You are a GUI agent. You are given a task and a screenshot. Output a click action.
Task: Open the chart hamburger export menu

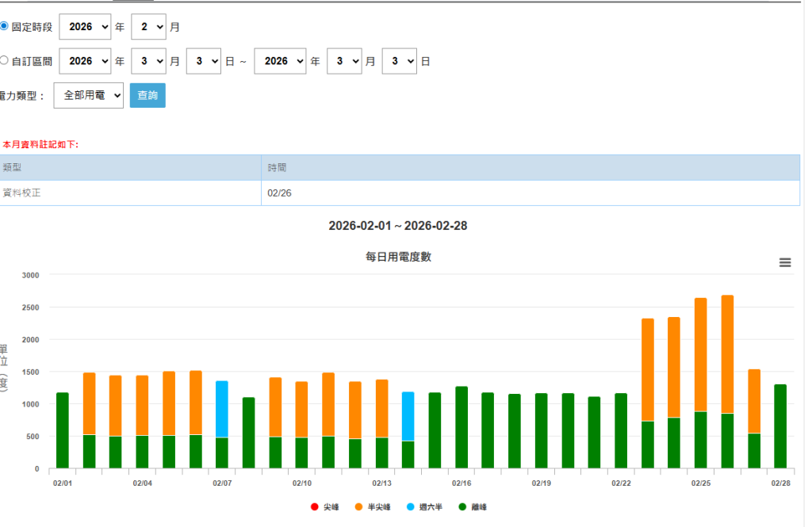(785, 263)
